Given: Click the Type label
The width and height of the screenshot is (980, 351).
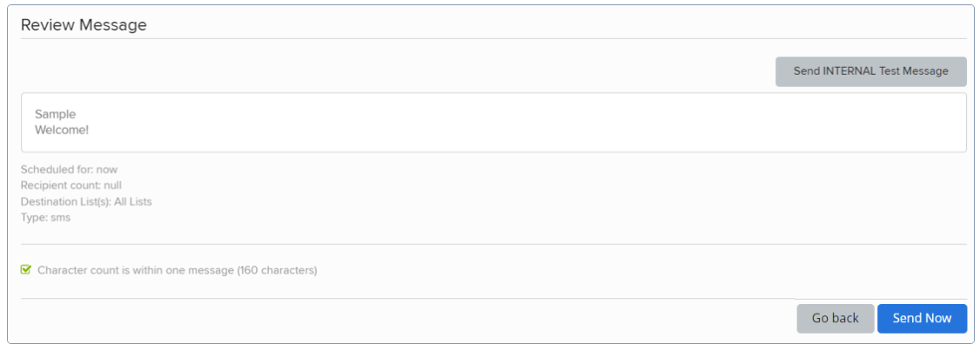Looking at the screenshot, I should pyautogui.click(x=32, y=218).
